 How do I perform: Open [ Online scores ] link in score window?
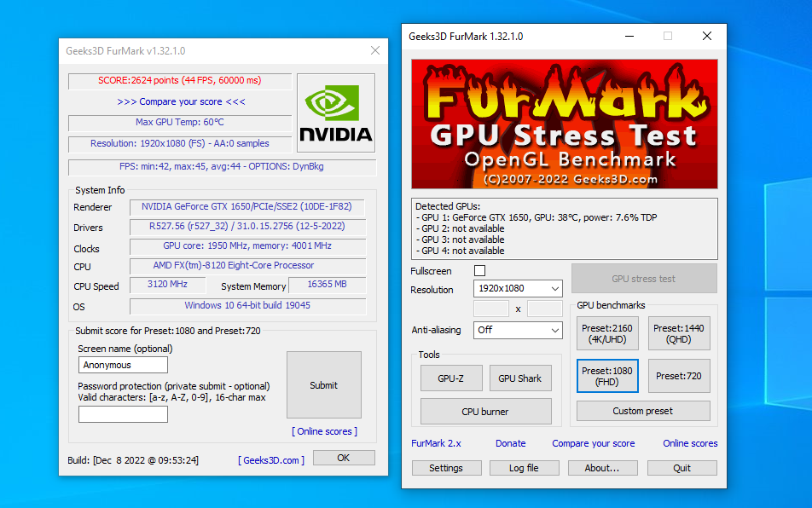point(325,431)
